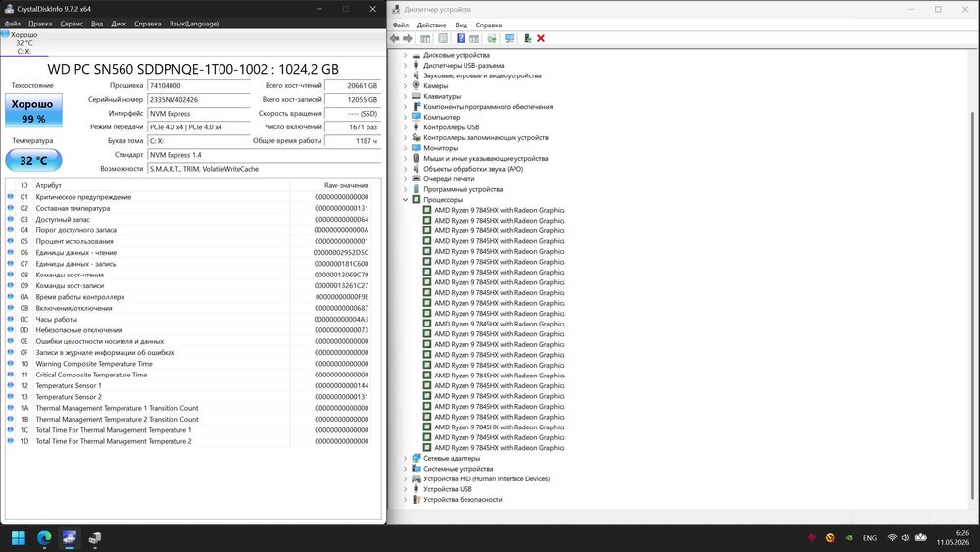Click the Мониторы category icon
This screenshot has width=980, height=552.
click(416, 148)
